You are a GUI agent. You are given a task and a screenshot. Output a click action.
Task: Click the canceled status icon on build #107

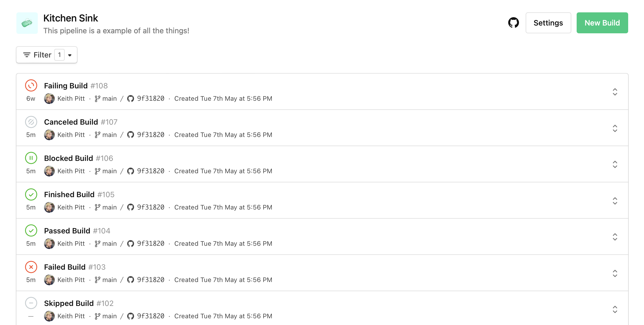click(31, 122)
